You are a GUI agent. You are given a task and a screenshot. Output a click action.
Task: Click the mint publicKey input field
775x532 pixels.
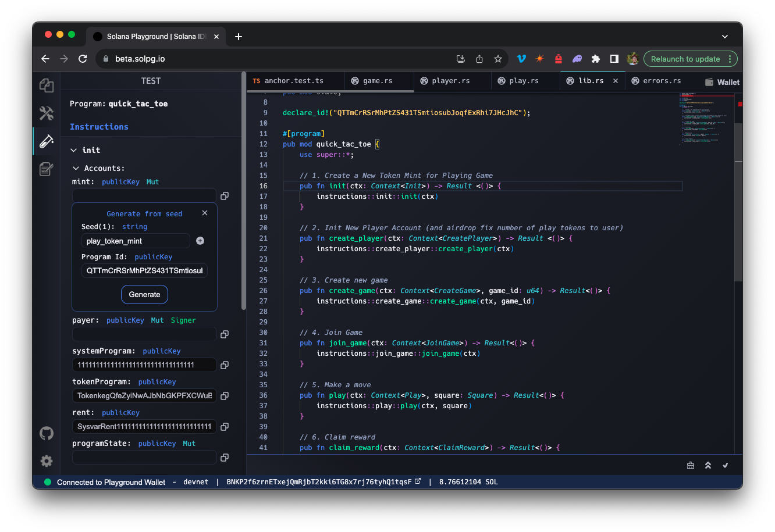[144, 196]
